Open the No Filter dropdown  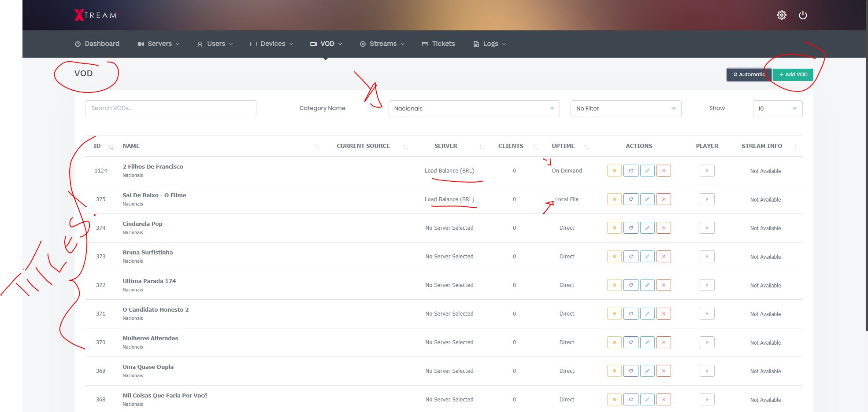click(626, 109)
